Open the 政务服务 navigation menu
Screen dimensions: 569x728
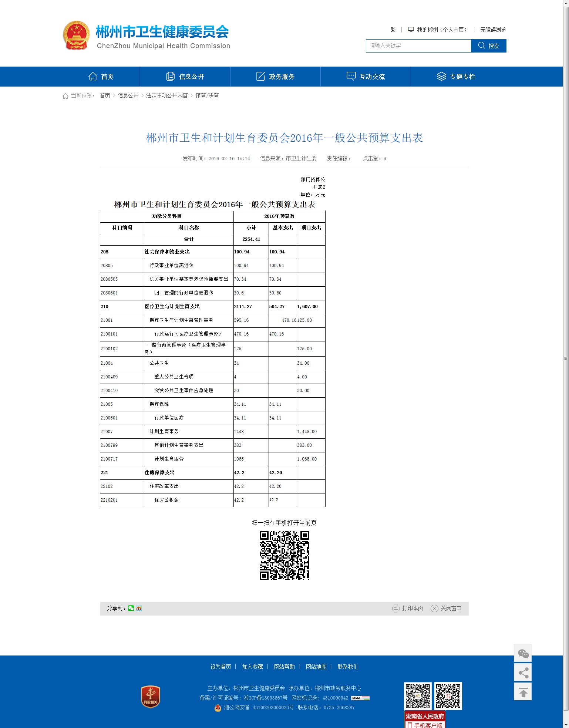coord(276,77)
